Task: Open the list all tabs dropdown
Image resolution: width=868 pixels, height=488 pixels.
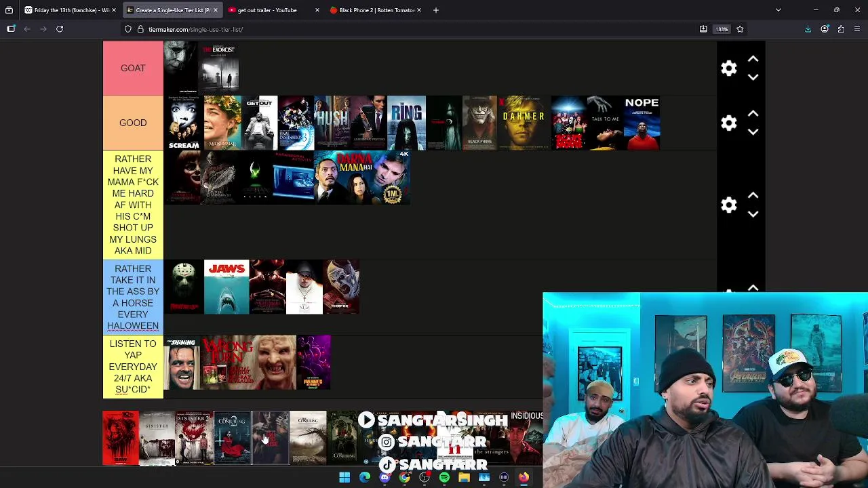Action: pyautogui.click(x=778, y=10)
